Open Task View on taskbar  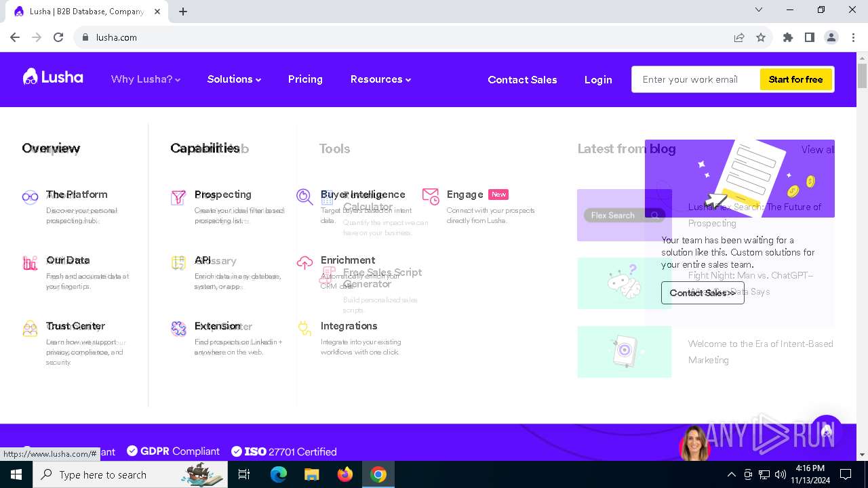click(244, 474)
